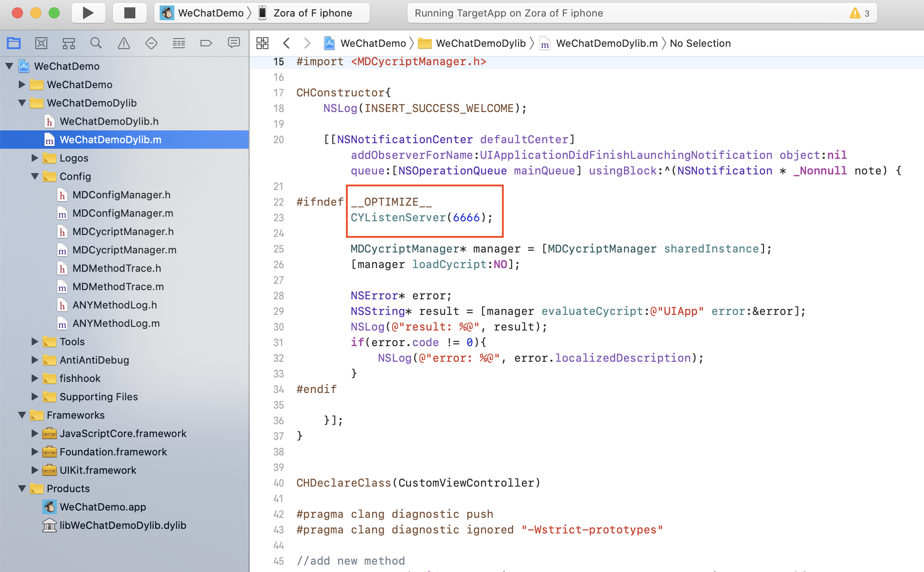Open the Find navigator magnifier icon

(x=96, y=43)
